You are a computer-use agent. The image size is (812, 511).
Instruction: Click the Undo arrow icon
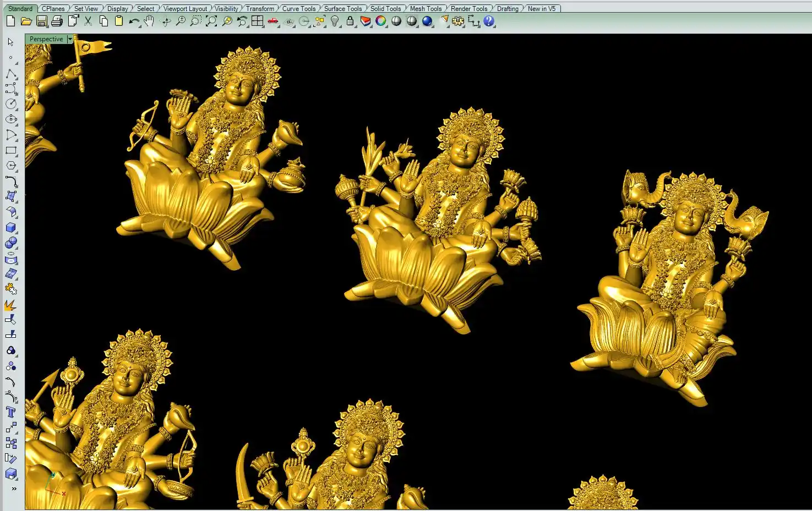point(134,21)
